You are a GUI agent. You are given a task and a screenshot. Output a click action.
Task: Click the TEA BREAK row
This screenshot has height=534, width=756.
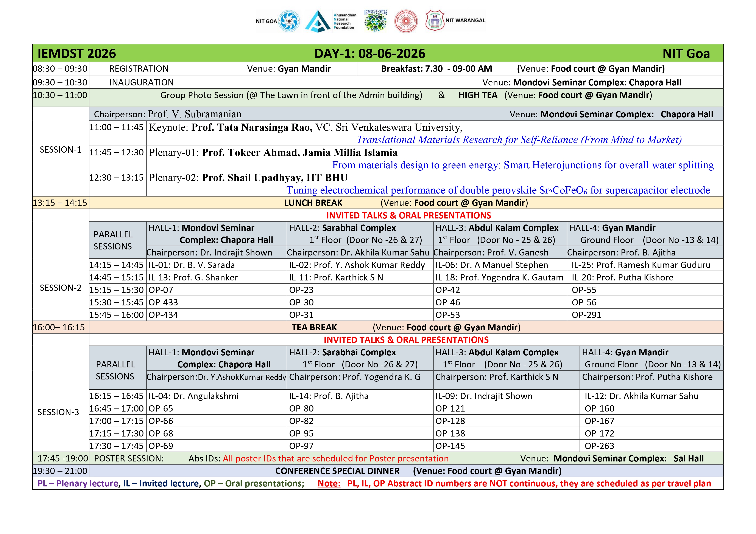[406, 327]
